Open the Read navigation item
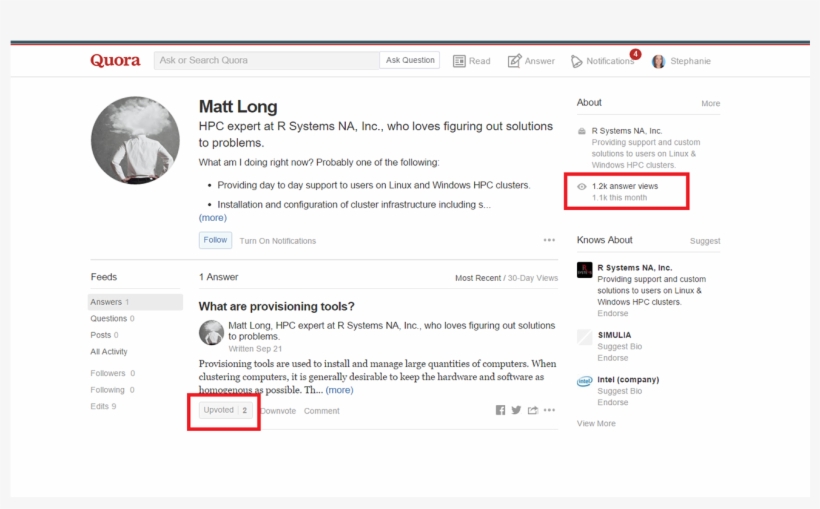The image size is (820, 509). click(472, 61)
